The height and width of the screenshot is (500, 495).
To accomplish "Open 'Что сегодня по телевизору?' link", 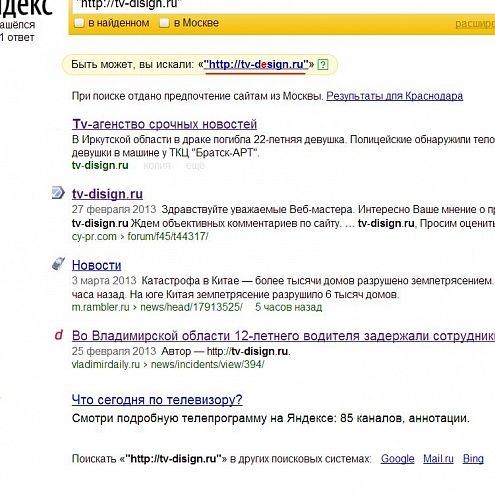I will 157,400.
